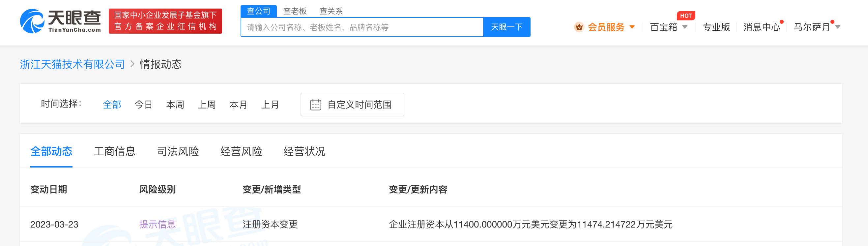
Task: Open the 浙江天猫技术有限公司 breadcrumb link
Action: pyautogui.click(x=72, y=64)
